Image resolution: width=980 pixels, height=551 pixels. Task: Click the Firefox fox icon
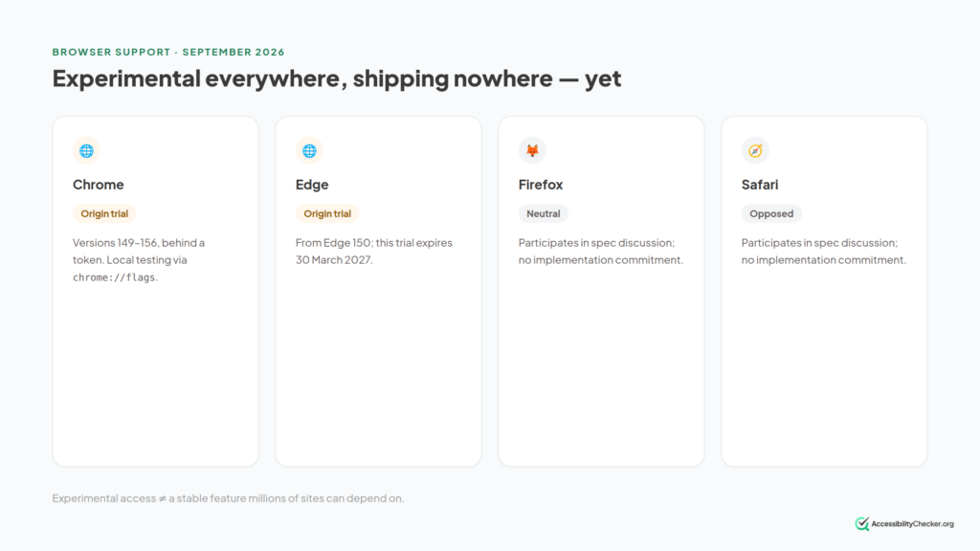click(532, 150)
